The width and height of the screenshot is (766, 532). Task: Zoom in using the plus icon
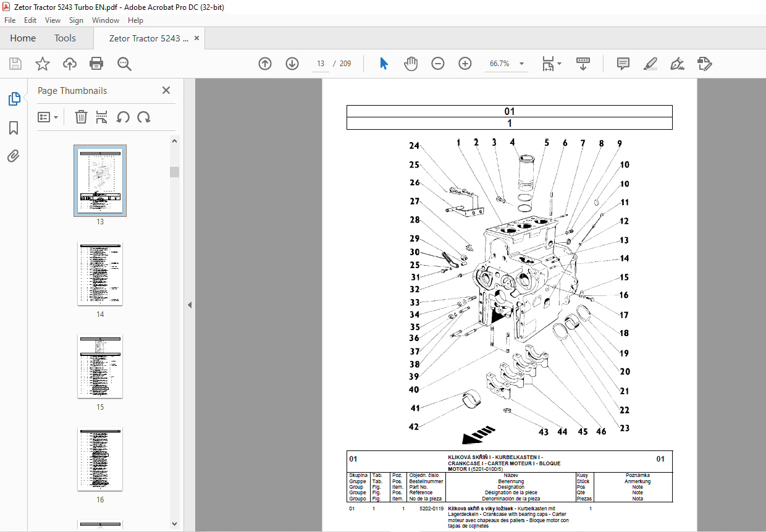465,64
